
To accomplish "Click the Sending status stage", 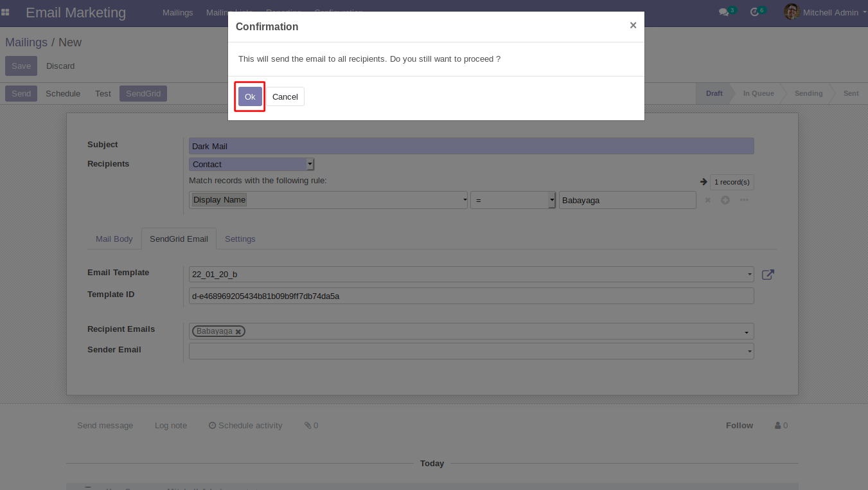I will tap(808, 93).
